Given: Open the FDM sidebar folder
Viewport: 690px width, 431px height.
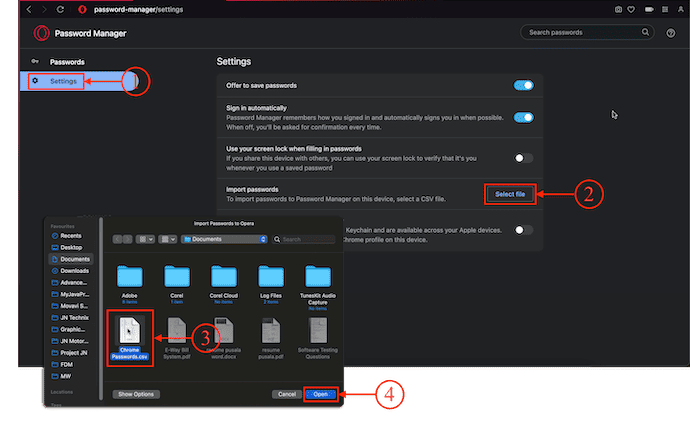Looking at the screenshot, I should pos(70,365).
